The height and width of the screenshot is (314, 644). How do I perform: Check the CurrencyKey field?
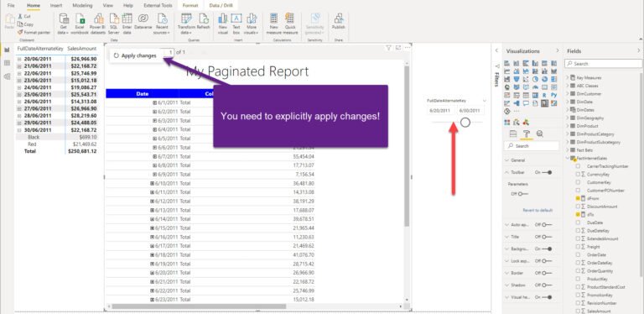point(578,175)
